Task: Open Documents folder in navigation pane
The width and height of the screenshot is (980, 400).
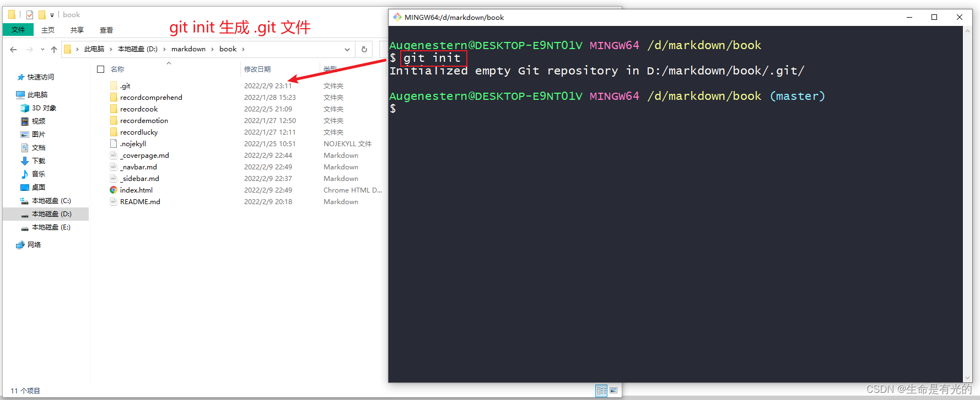Action: [x=33, y=148]
